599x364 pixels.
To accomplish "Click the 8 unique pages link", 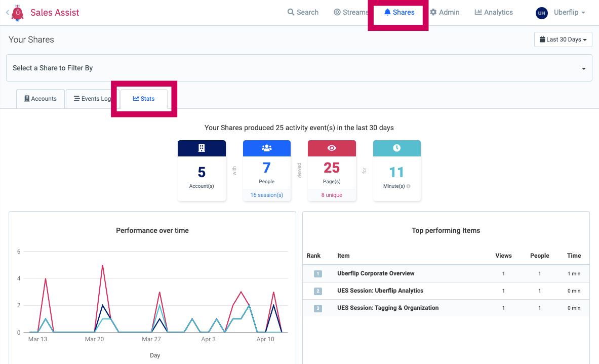I will click(x=332, y=195).
